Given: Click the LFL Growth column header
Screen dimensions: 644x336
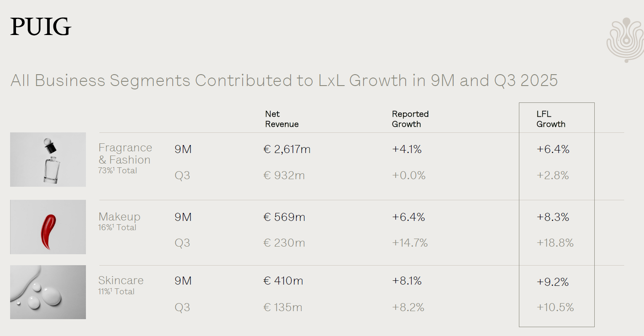Looking at the screenshot, I should [x=550, y=119].
